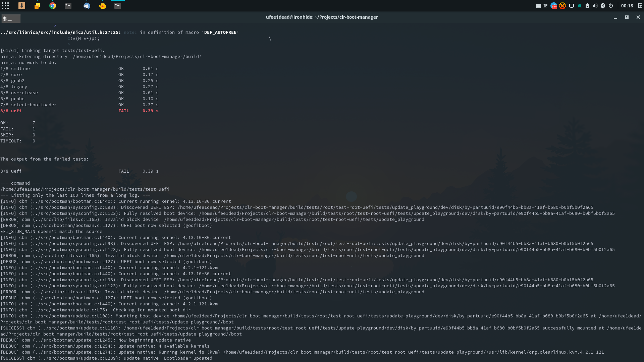Focus the active terminal task icon
Image resolution: width=644 pixels, height=362 pixels.
click(x=118, y=6)
